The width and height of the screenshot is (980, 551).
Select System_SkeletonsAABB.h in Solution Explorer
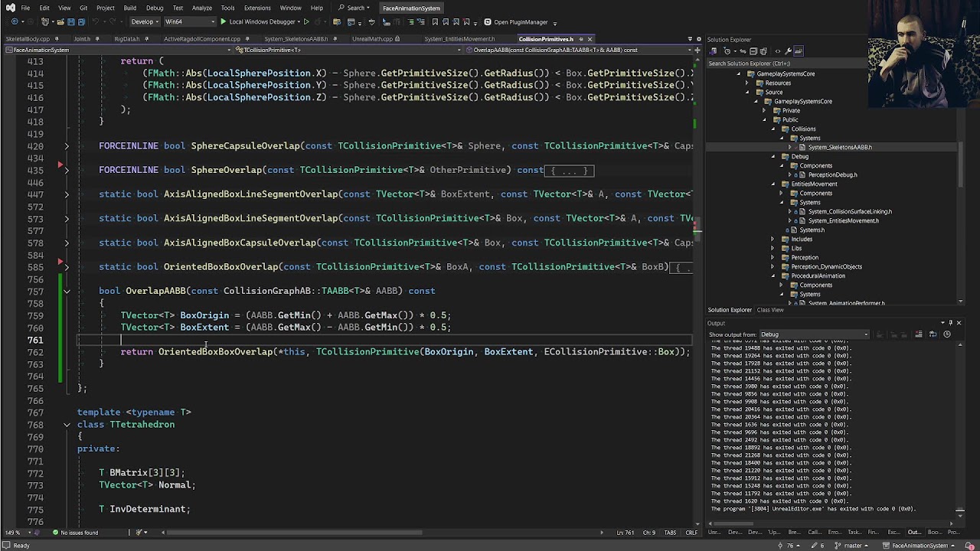(840, 147)
